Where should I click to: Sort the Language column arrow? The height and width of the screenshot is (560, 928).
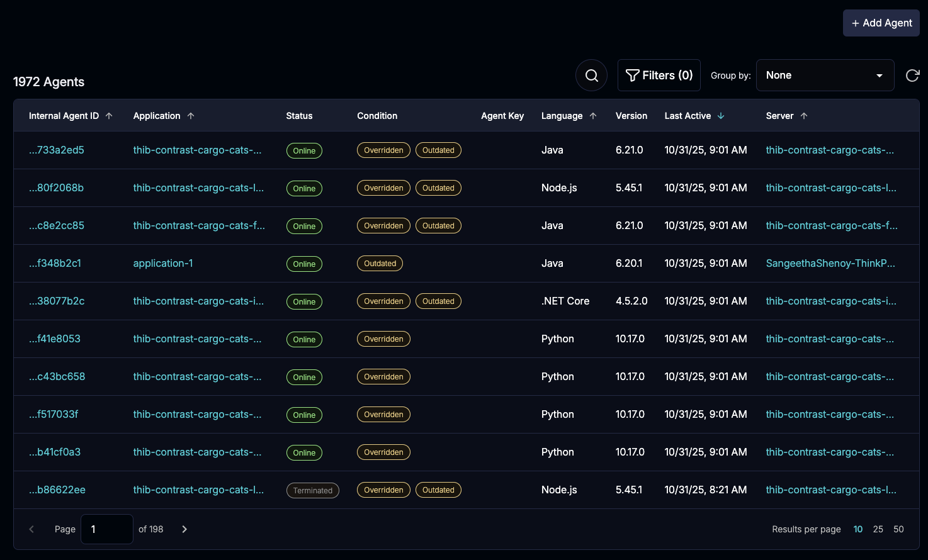(592, 115)
